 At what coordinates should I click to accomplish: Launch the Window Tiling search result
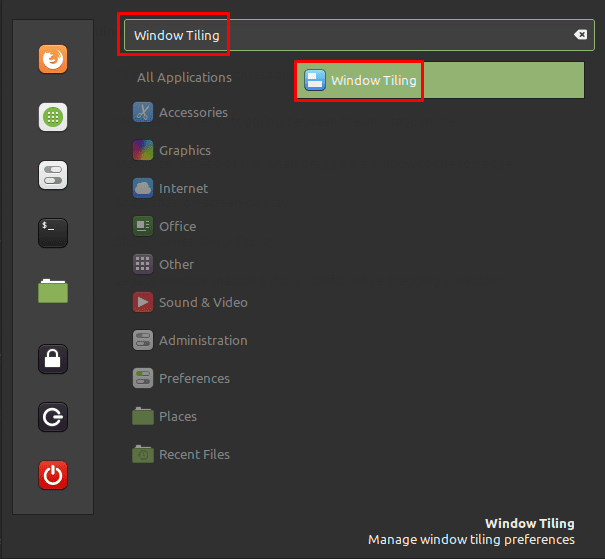tap(440, 80)
